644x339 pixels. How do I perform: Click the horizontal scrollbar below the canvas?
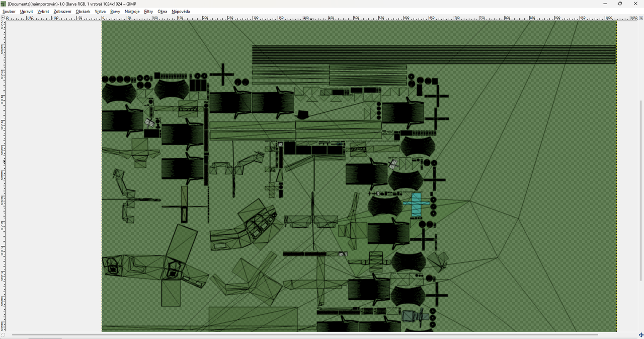pyautogui.click(x=305, y=335)
